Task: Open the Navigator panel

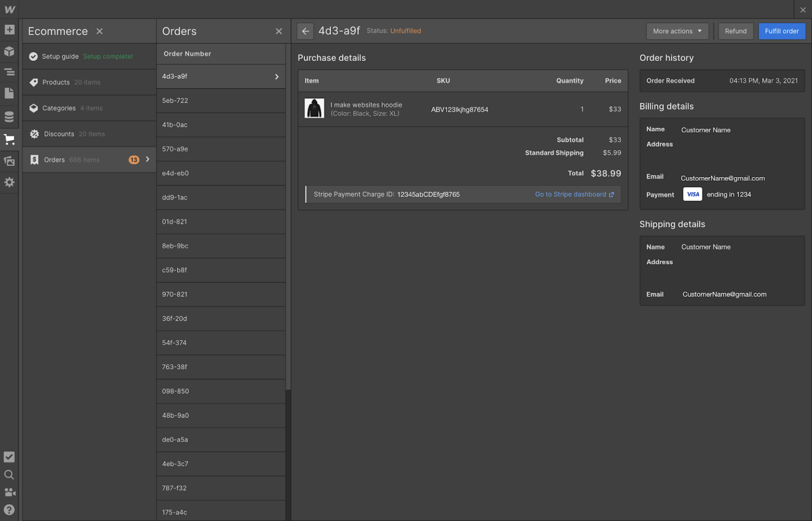Action: [10, 71]
